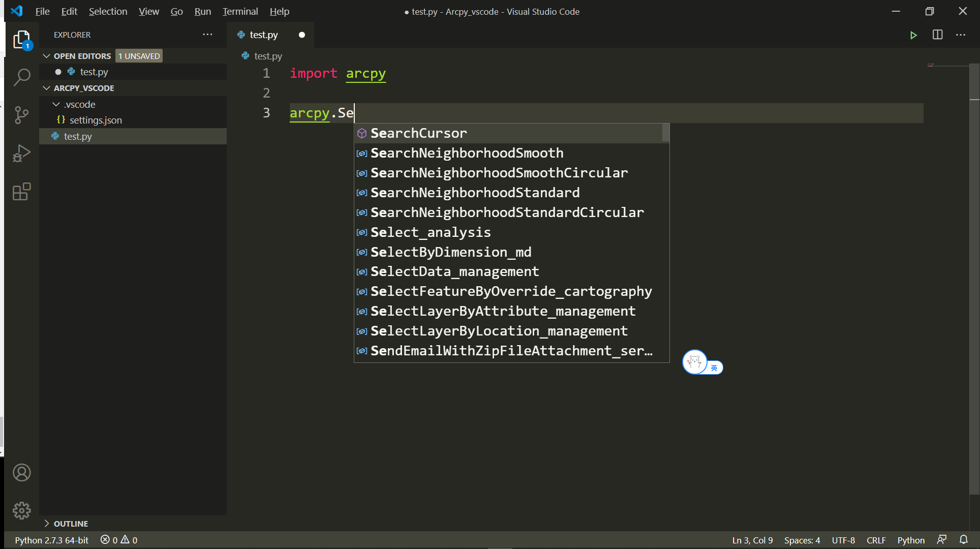The height and width of the screenshot is (549, 980).
Task: Choose SelectLayerByAttribute_management suggestion
Action: [x=503, y=311]
